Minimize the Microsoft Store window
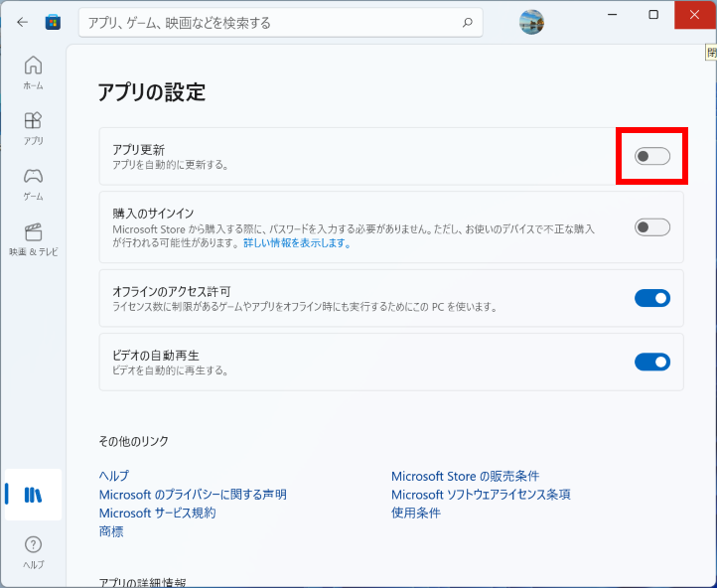Viewport: 717px width, 588px height. 612,15
